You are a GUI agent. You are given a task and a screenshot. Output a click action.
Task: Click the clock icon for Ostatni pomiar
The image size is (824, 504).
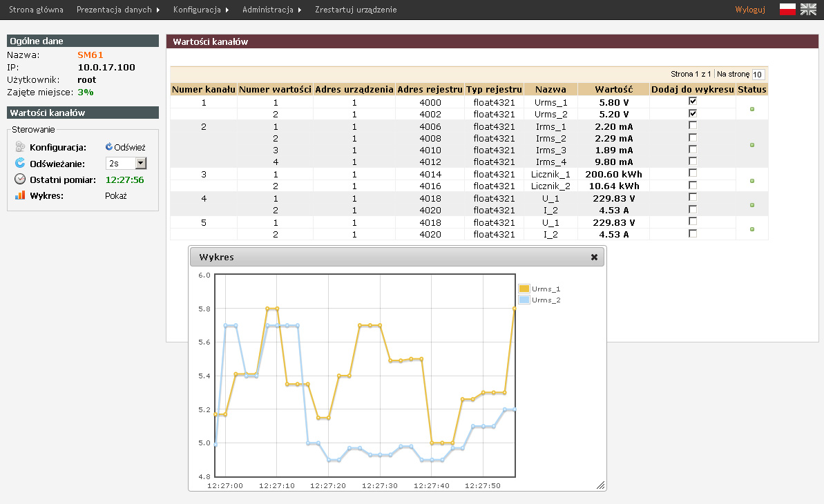click(20, 180)
